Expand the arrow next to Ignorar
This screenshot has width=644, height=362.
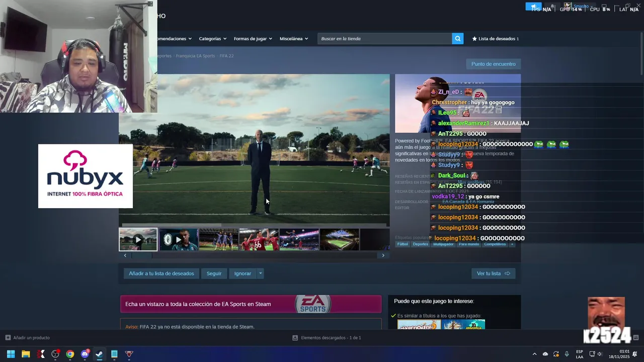(x=260, y=274)
